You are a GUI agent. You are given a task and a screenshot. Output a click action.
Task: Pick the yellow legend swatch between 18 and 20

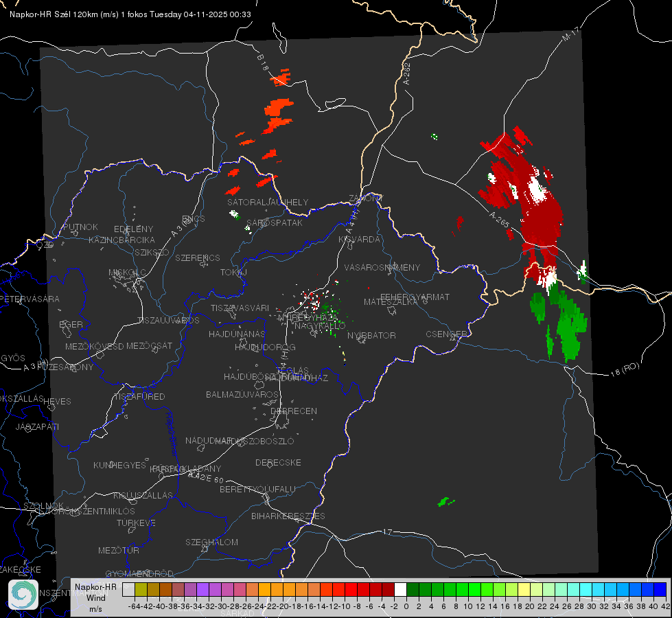coord(524,590)
